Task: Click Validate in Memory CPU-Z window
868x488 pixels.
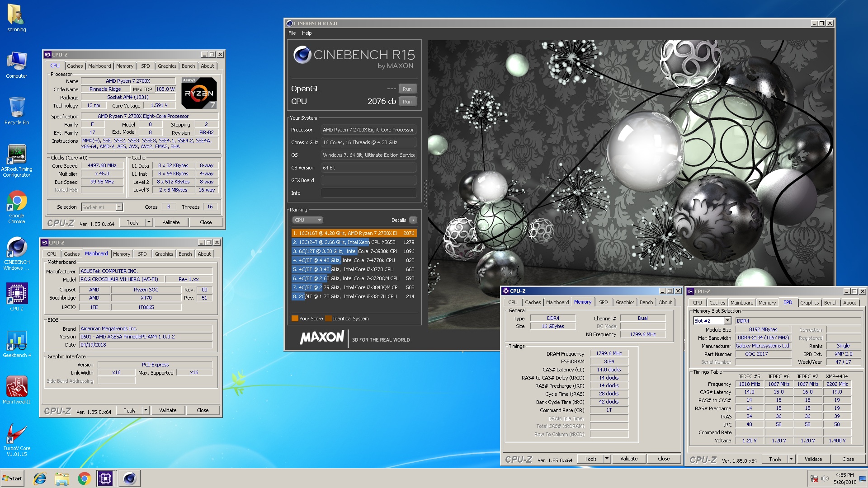Action: (629, 459)
